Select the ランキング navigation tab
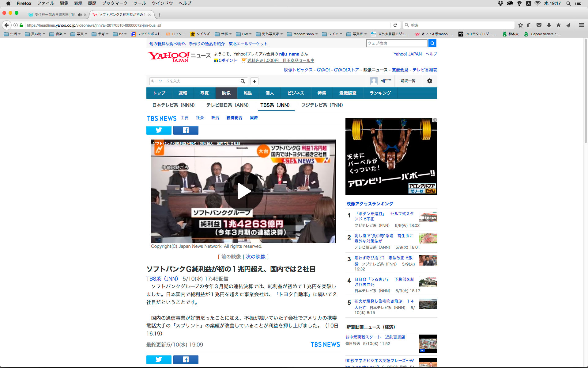The width and height of the screenshot is (588, 368). pos(380,93)
